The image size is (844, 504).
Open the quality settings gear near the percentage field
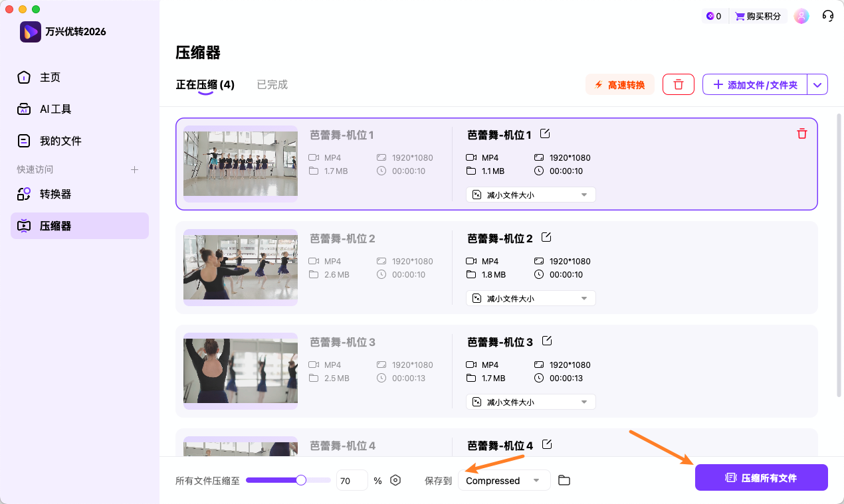tap(395, 479)
